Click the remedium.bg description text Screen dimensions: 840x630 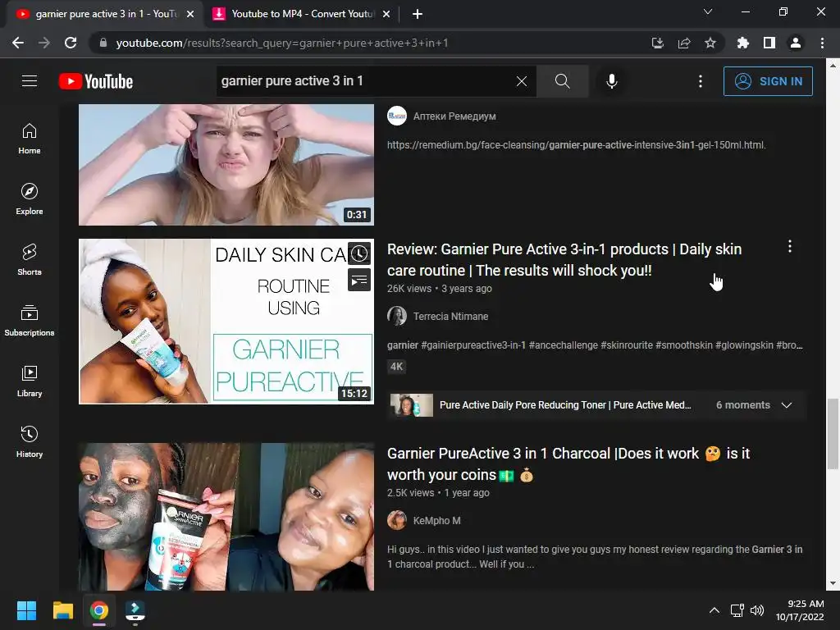tap(577, 144)
